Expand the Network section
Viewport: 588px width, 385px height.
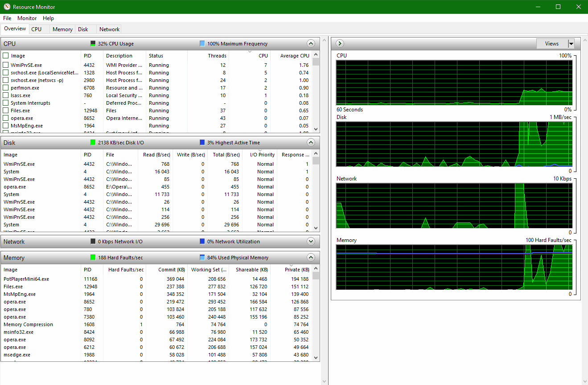(x=311, y=242)
